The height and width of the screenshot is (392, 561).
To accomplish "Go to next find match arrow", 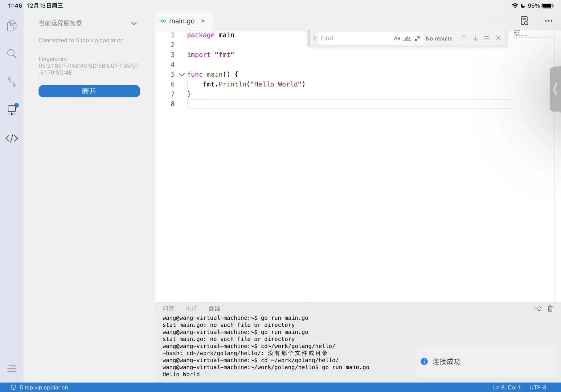I will click(x=475, y=38).
